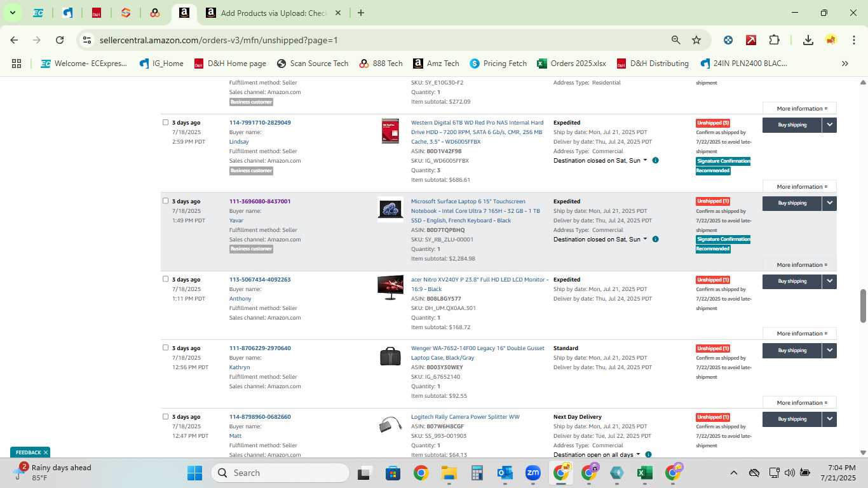This screenshot has width=868, height=488.
Task: Check the order 114-8798960-0682660 checkbox
Action: click(x=165, y=416)
